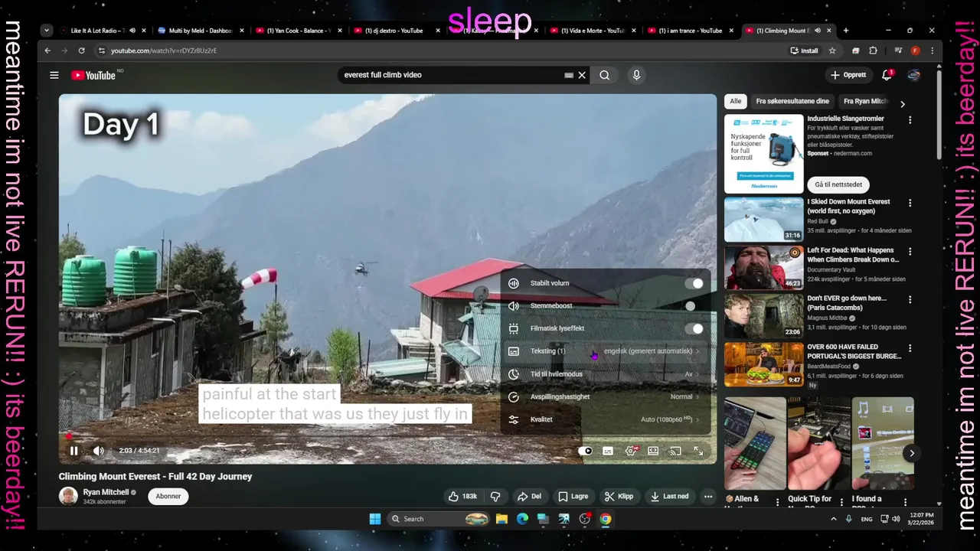Open File Explorer from taskbar
The image size is (980, 551).
[x=501, y=519]
